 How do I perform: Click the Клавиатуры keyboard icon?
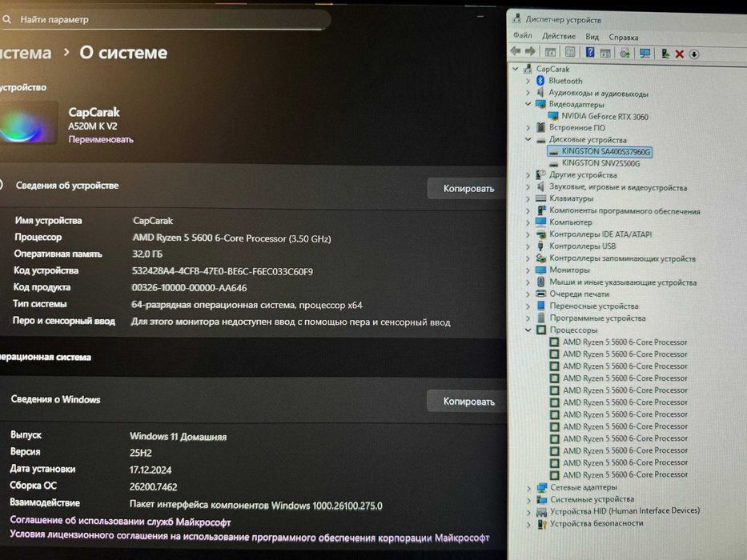click(x=540, y=198)
